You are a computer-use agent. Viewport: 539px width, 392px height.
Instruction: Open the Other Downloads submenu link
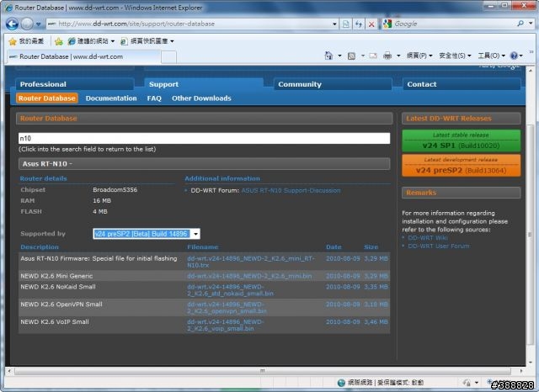pyautogui.click(x=201, y=98)
